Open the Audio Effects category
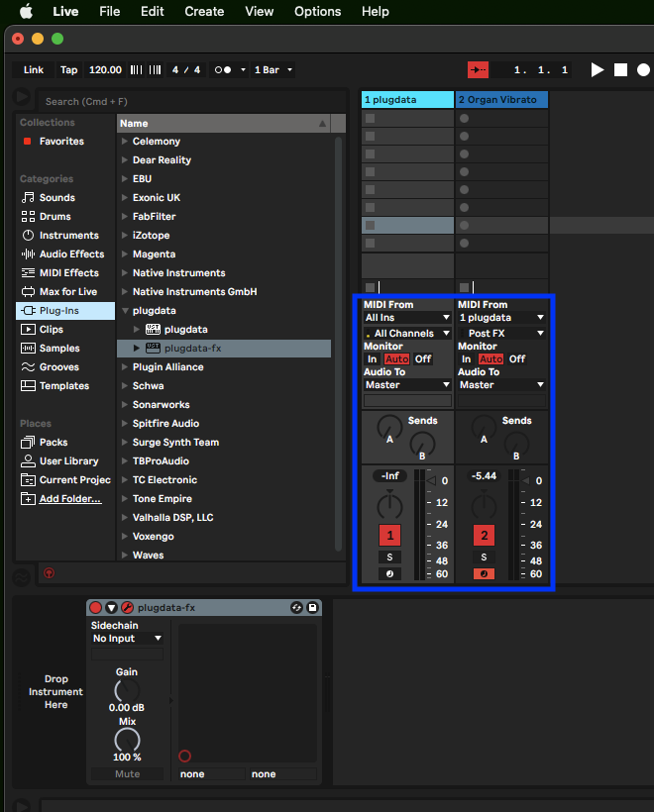Image resolution: width=654 pixels, height=812 pixels. pyautogui.click(x=71, y=254)
